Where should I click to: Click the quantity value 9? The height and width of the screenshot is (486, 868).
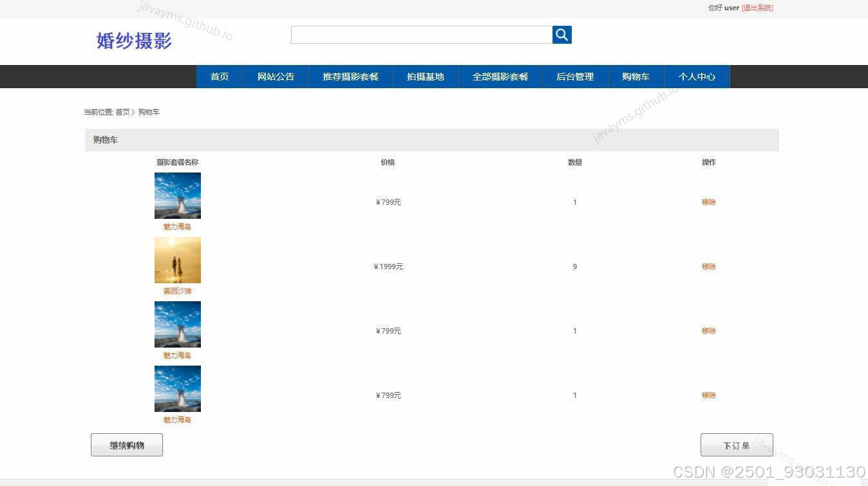tap(575, 266)
